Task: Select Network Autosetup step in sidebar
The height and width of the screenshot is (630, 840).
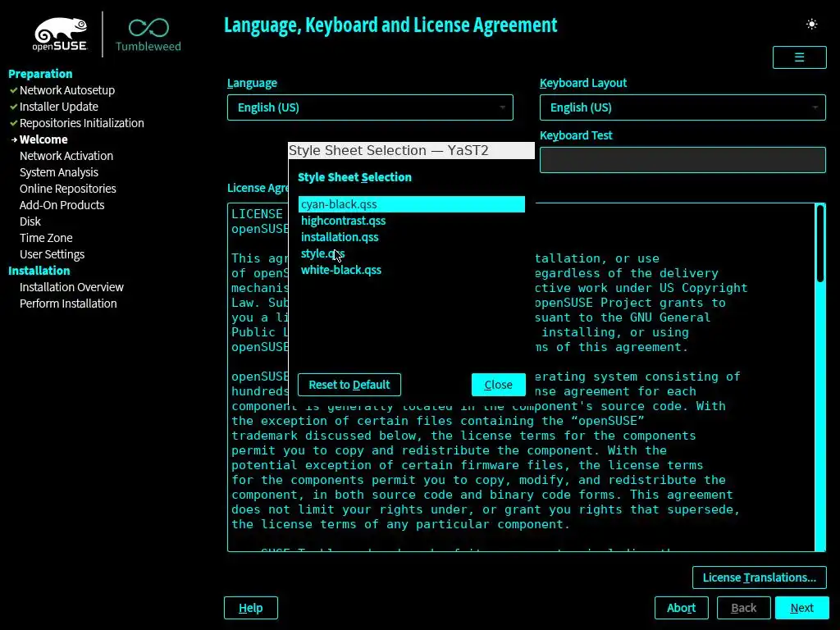Action: (x=67, y=90)
